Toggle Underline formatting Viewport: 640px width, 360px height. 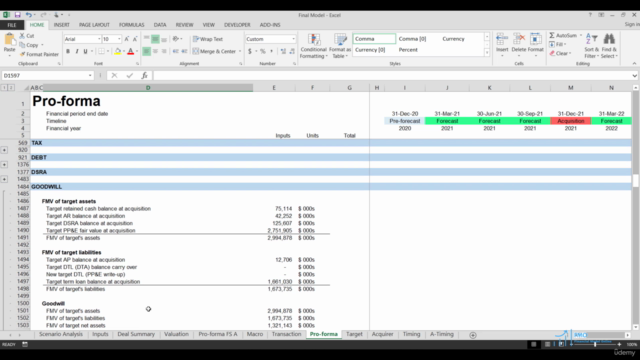click(x=85, y=51)
